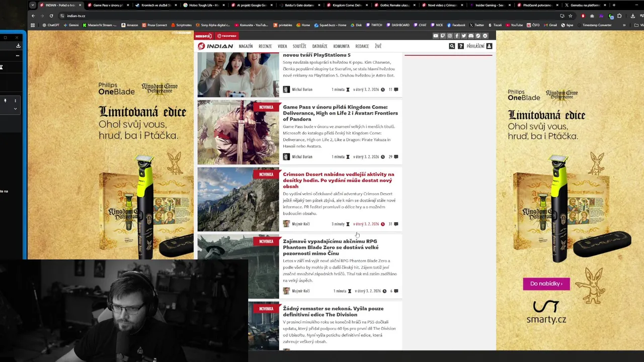Open the Nerdfix logo link
The image size is (644, 362).
click(x=204, y=36)
